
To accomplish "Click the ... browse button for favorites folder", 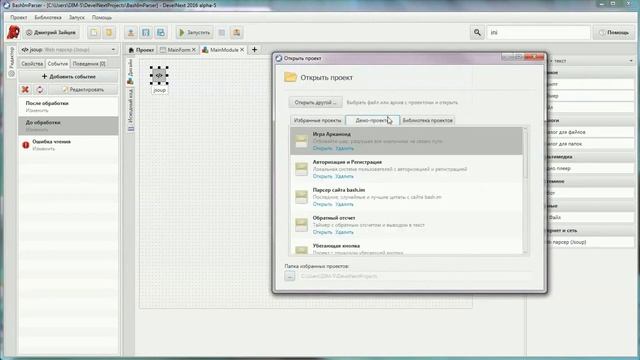I will pyautogui.click(x=290, y=276).
